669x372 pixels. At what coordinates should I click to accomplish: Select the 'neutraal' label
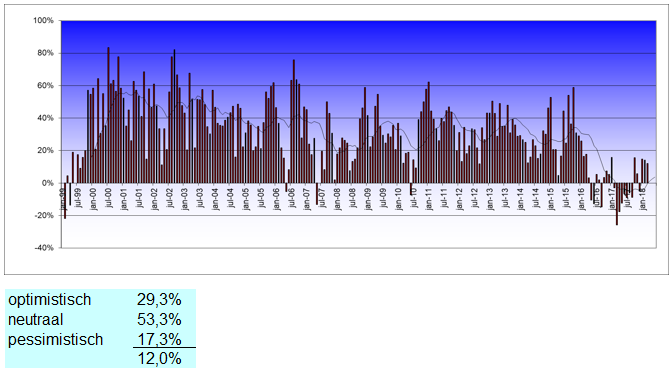(x=35, y=320)
